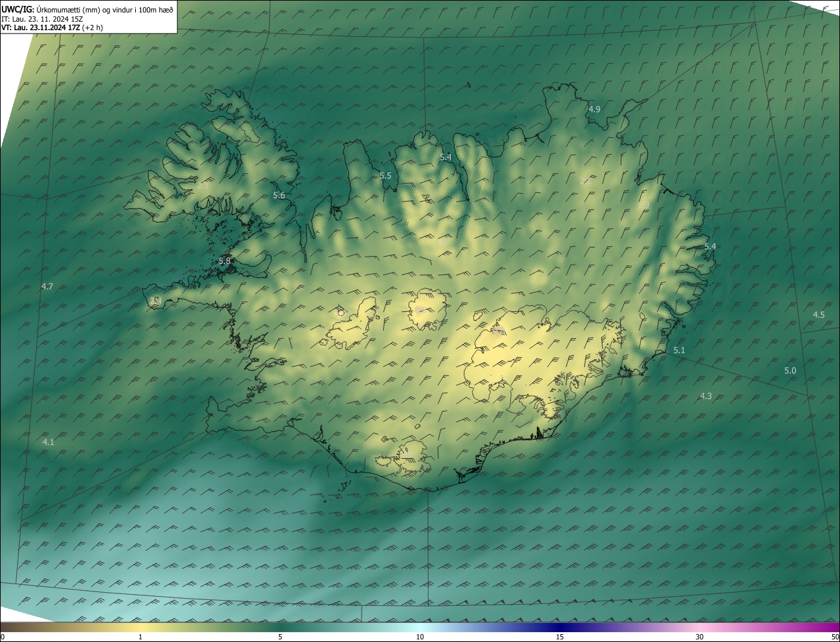Click the 4.5 value at the eastern edge
840x642 pixels.
coord(818,315)
